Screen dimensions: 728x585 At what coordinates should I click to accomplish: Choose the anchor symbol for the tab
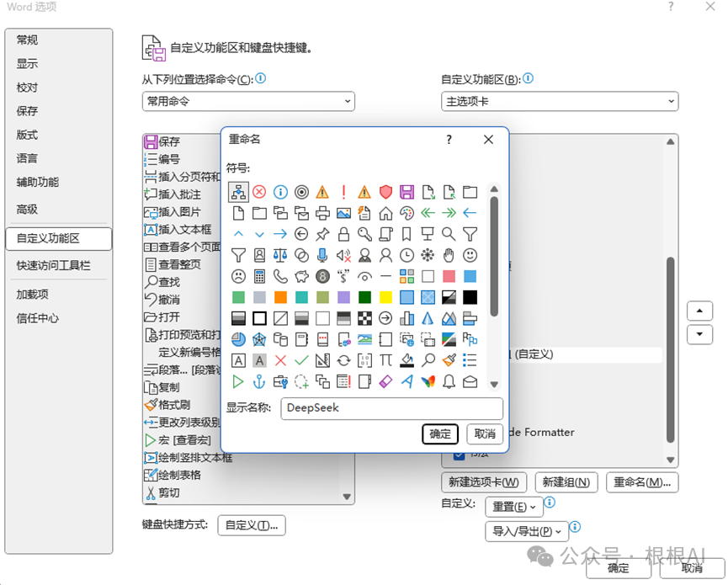(259, 380)
